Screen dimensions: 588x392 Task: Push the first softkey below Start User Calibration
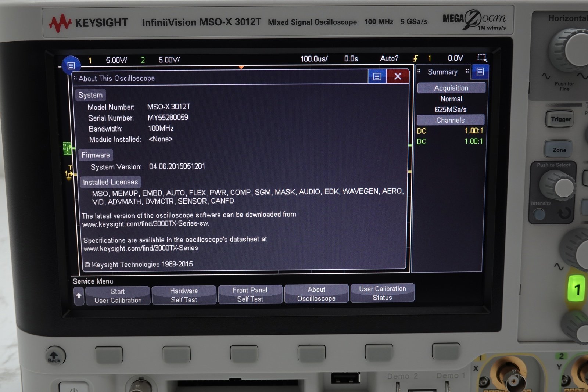point(109,355)
